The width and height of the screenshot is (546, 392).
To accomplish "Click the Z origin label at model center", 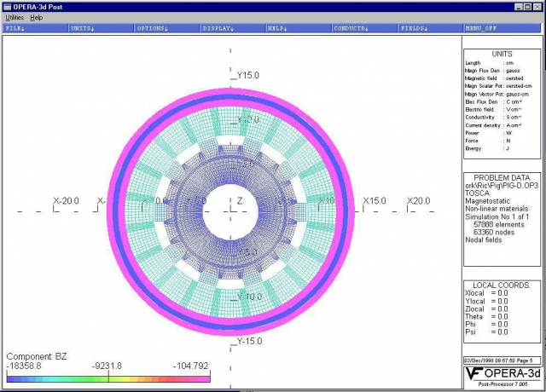I will point(240,201).
